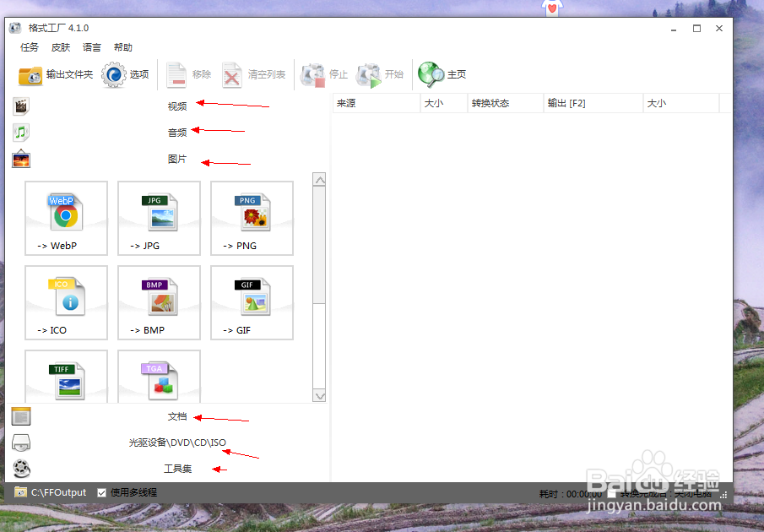Screen dimensions: 764x532
Task: Select the -> GIF conversion icon
Action: pos(252,302)
